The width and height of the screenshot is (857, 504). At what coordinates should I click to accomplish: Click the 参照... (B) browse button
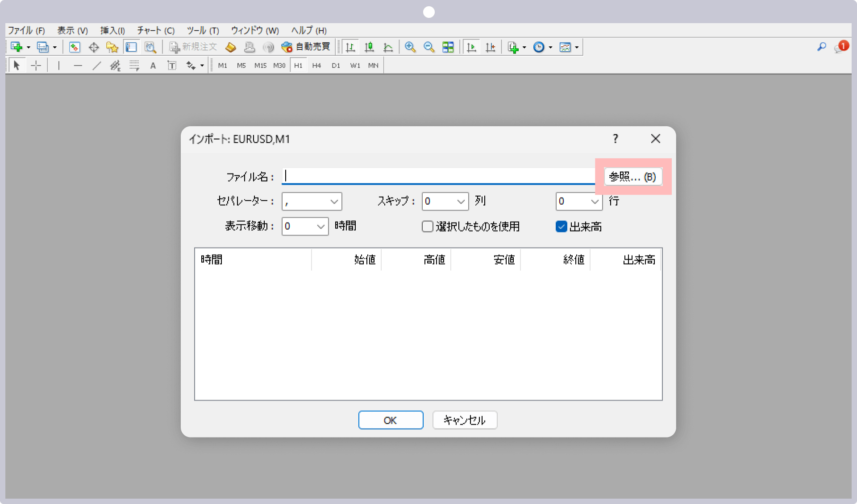click(x=633, y=177)
